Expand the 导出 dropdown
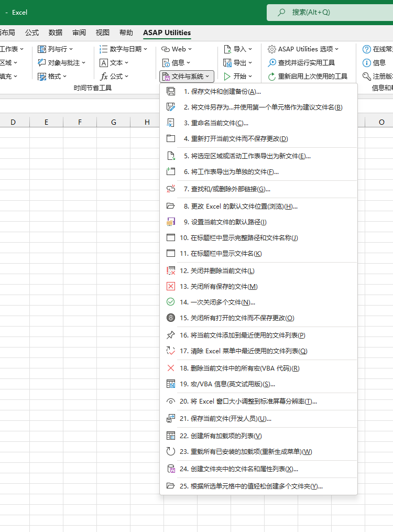Image resolution: width=393 pixels, height=532 pixels. [238, 63]
